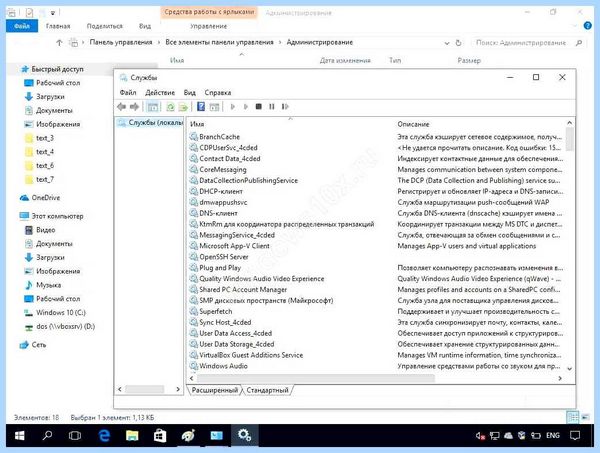Open the Главная ribbon tab in Explorer
Screen dimensions: 600x453
coord(58,26)
